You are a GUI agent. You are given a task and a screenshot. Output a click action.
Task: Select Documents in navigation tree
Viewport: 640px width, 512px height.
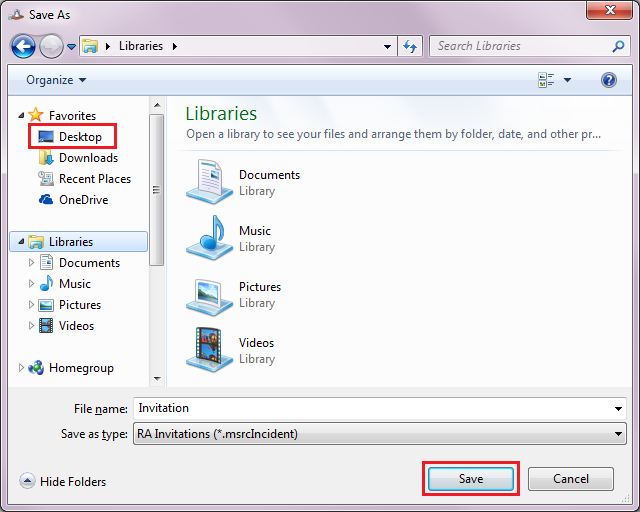tap(79, 263)
